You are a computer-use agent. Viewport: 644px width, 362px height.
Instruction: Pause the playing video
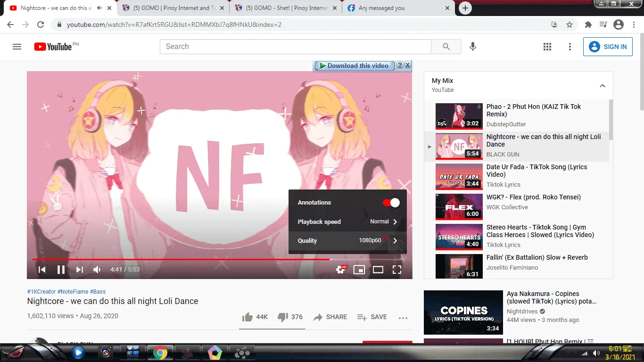[61, 270]
